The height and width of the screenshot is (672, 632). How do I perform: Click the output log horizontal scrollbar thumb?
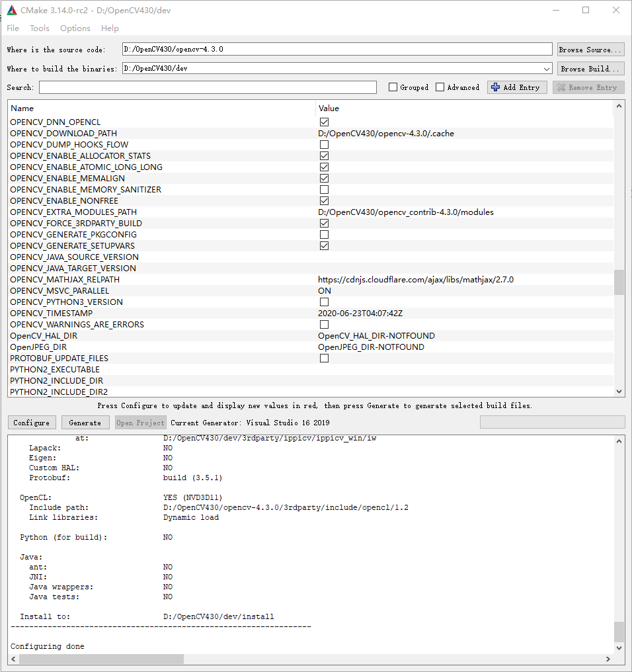point(101,659)
